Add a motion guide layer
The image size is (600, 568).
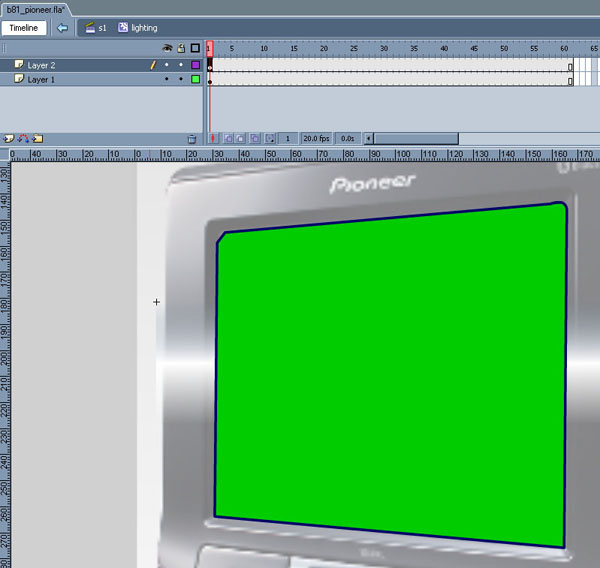click(23, 139)
